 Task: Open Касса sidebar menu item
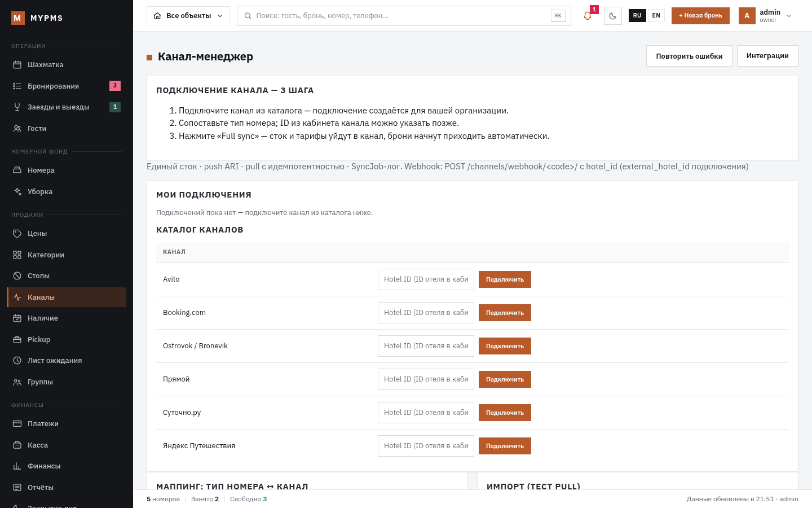67,445
